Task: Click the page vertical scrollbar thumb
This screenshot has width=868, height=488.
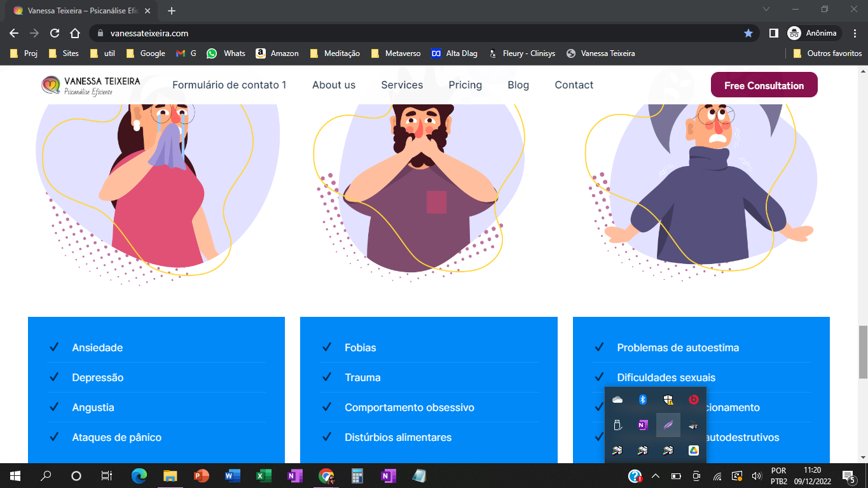Action: tap(863, 352)
